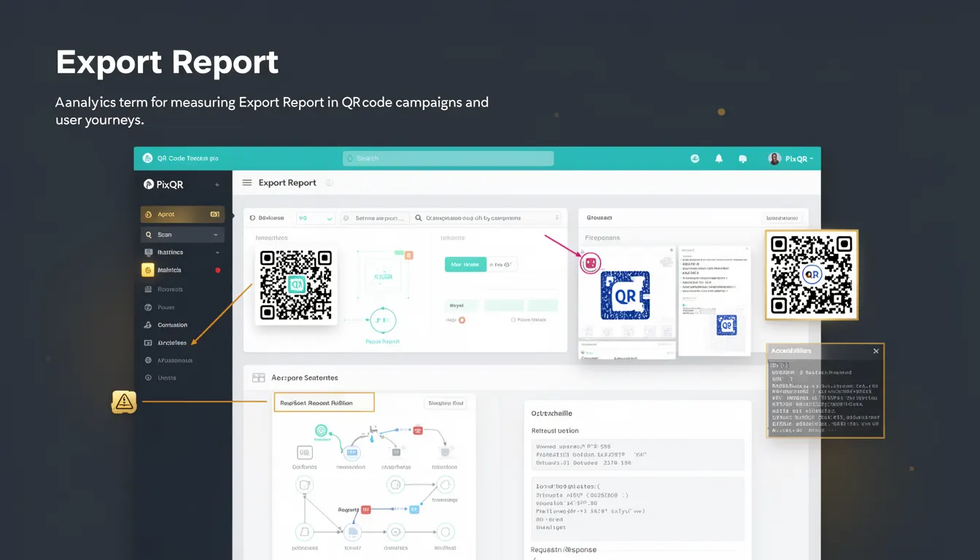Viewport: 980px width, 560px height.
Task: Click the teal circle node below the teal frame
Action: click(x=383, y=320)
